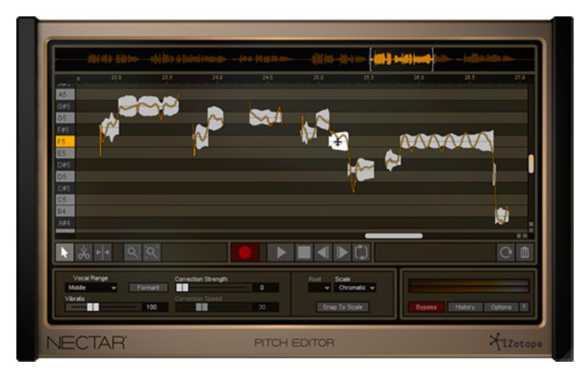Jump backward with the left-arrow transport button
The height and width of the screenshot is (382, 588).
[x=323, y=252]
